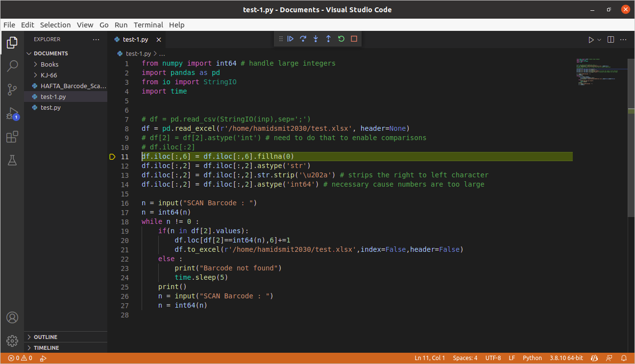Open HAFTA_Barcode_Sca... file
Image resolution: width=635 pixels, height=364 pixels.
pos(66,86)
